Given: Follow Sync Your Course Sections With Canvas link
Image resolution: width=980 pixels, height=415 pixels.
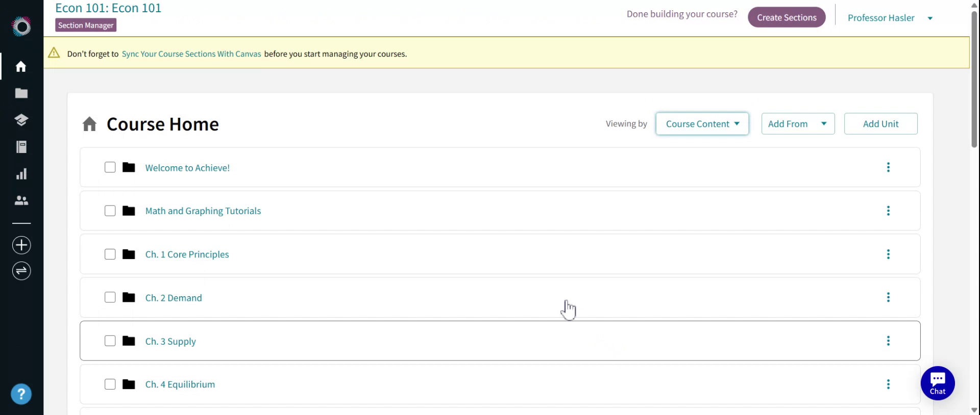Looking at the screenshot, I should point(191,54).
